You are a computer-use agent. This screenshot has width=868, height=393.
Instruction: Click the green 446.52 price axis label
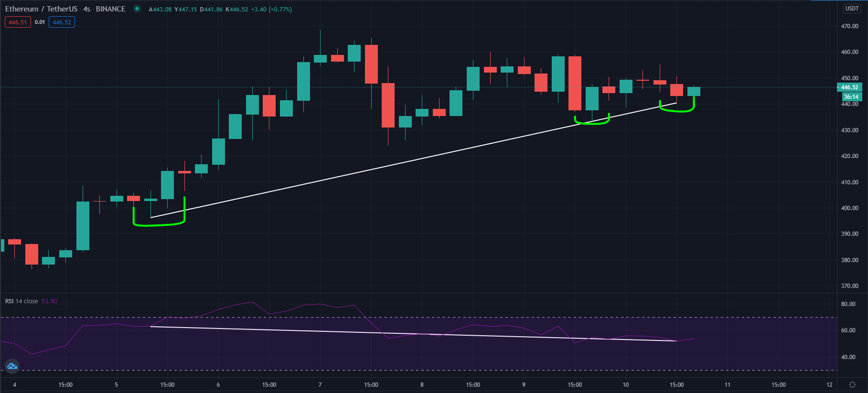(849, 87)
